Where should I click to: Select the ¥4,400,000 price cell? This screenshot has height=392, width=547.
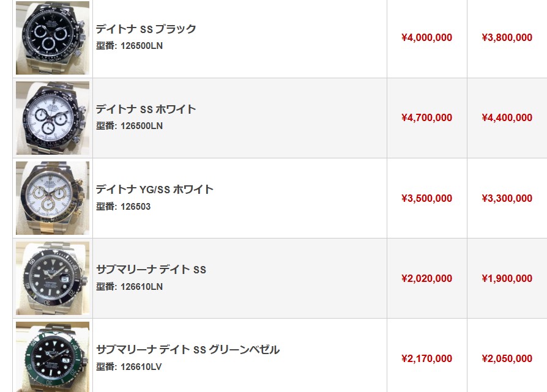pos(507,118)
